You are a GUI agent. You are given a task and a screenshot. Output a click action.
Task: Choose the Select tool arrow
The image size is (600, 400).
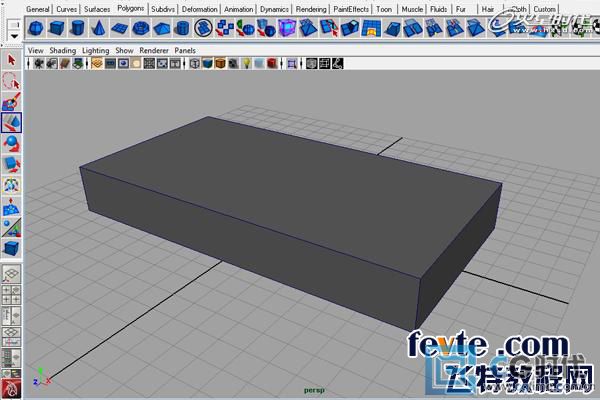[x=11, y=60]
